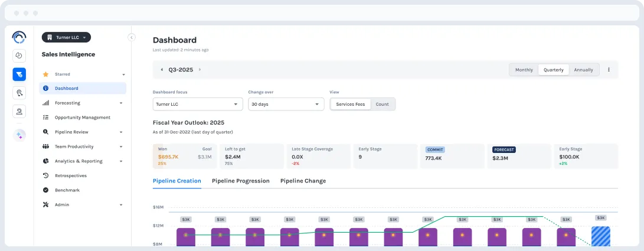
Task: Click the Q3-2025 period label
Action: click(181, 70)
